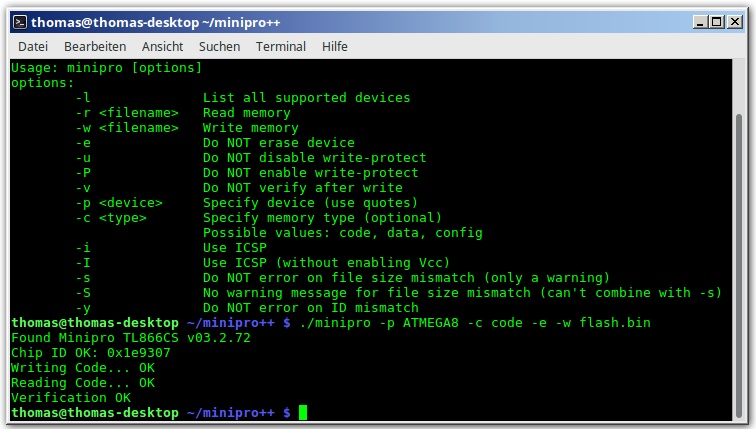Minimize the terminal window
756x429 pixels.
(x=700, y=22)
